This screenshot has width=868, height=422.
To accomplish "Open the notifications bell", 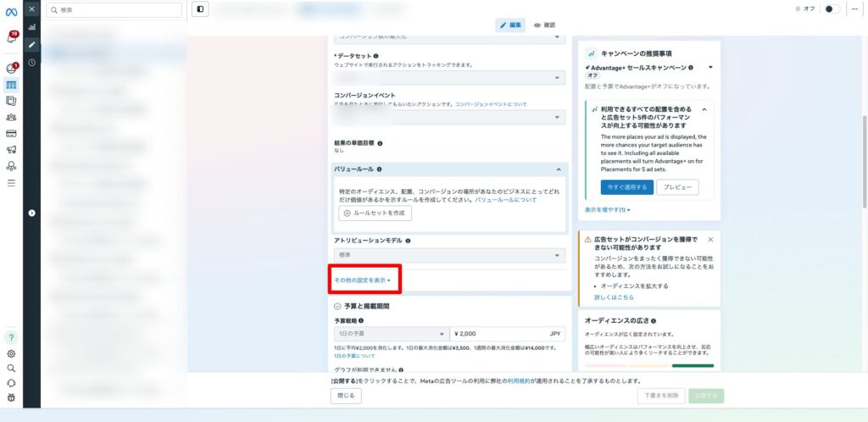I will coord(11,38).
